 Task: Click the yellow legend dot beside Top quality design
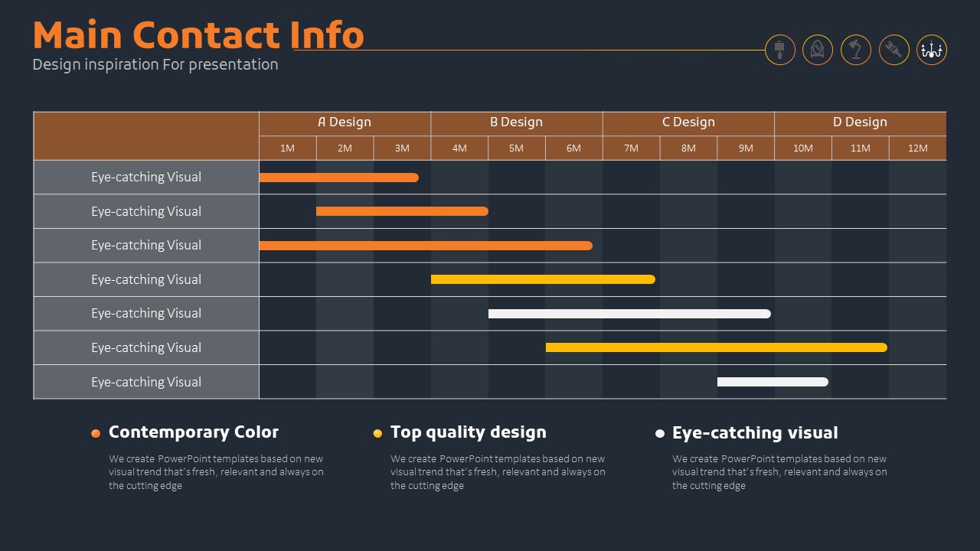pyautogui.click(x=377, y=433)
